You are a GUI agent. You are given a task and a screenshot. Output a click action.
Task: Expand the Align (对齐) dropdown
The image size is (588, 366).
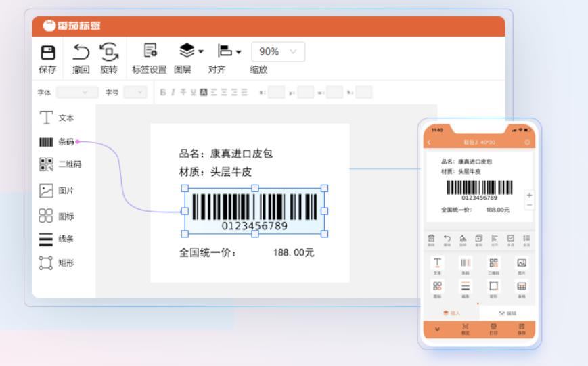click(x=229, y=51)
